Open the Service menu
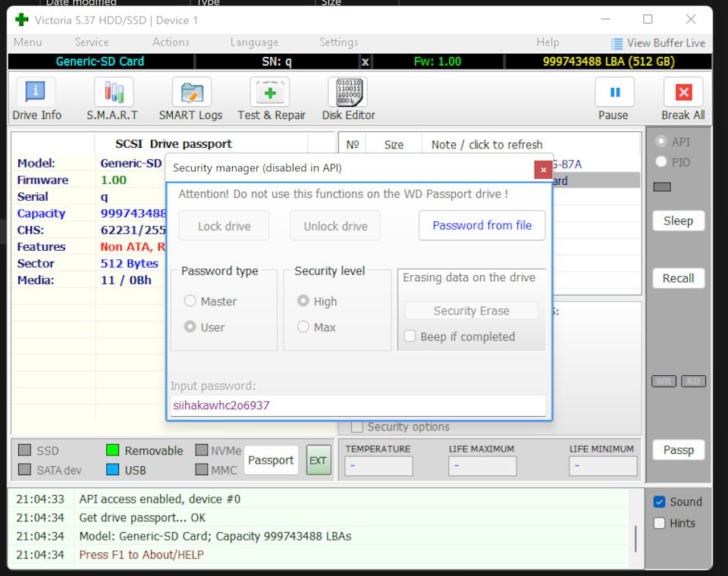This screenshot has height=576, width=728. [x=92, y=42]
